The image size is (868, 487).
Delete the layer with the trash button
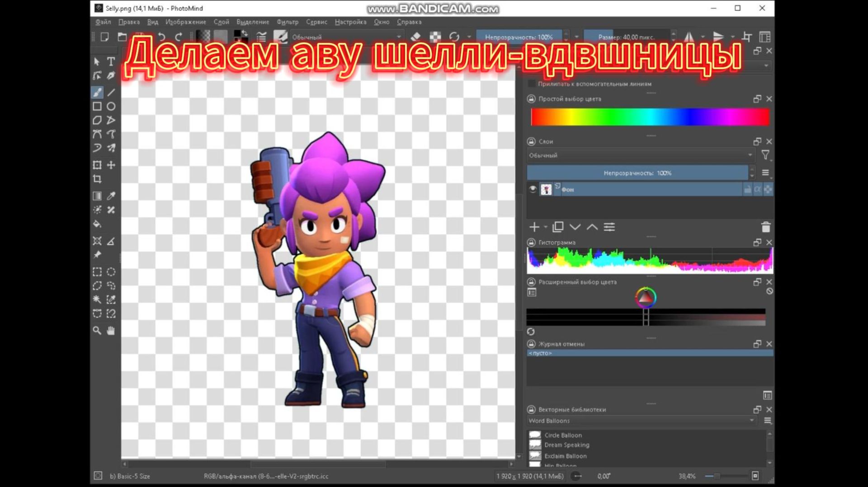point(766,227)
